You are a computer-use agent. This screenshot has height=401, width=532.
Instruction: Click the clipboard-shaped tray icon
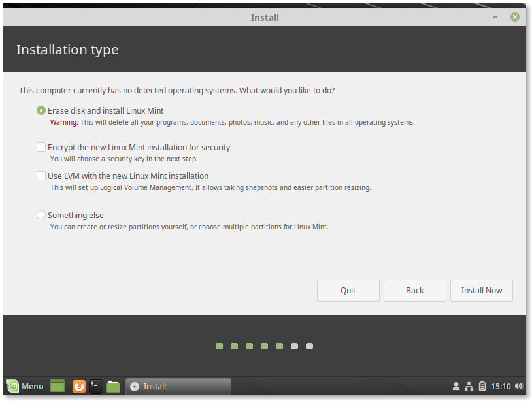(x=482, y=386)
